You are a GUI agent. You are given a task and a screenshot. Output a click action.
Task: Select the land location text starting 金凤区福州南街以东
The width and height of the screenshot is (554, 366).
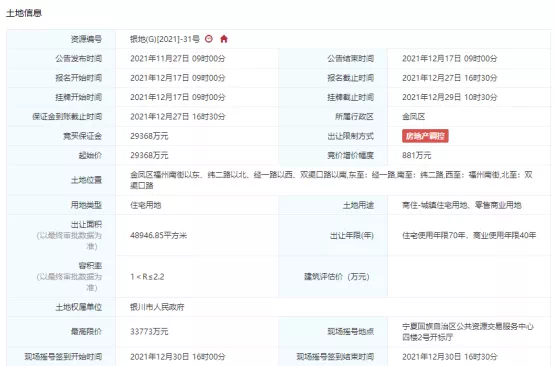click(x=331, y=180)
